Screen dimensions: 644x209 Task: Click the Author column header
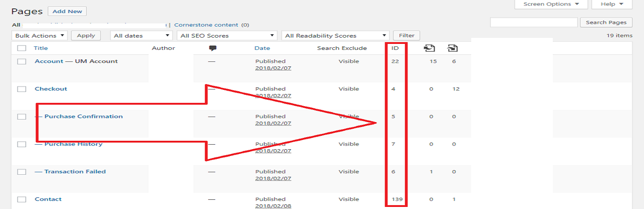(164, 48)
